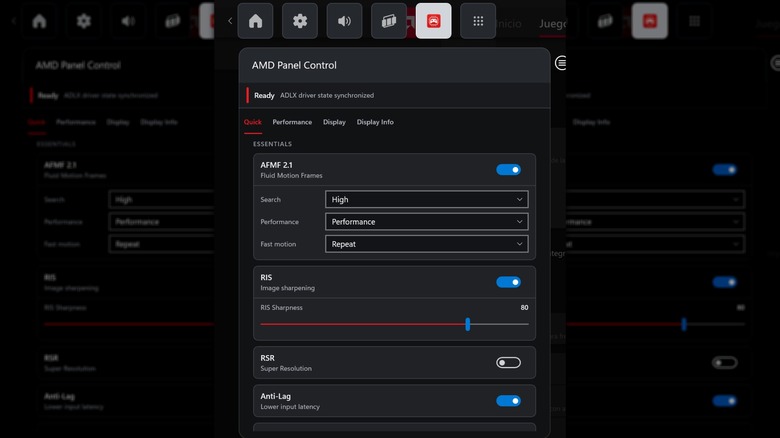The image size is (780, 438).
Task: Click the AMD Panel Control title
Action: coord(294,65)
